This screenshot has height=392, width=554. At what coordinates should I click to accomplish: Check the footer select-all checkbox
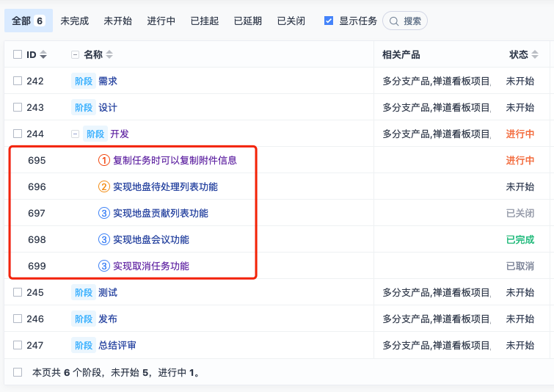click(18, 372)
